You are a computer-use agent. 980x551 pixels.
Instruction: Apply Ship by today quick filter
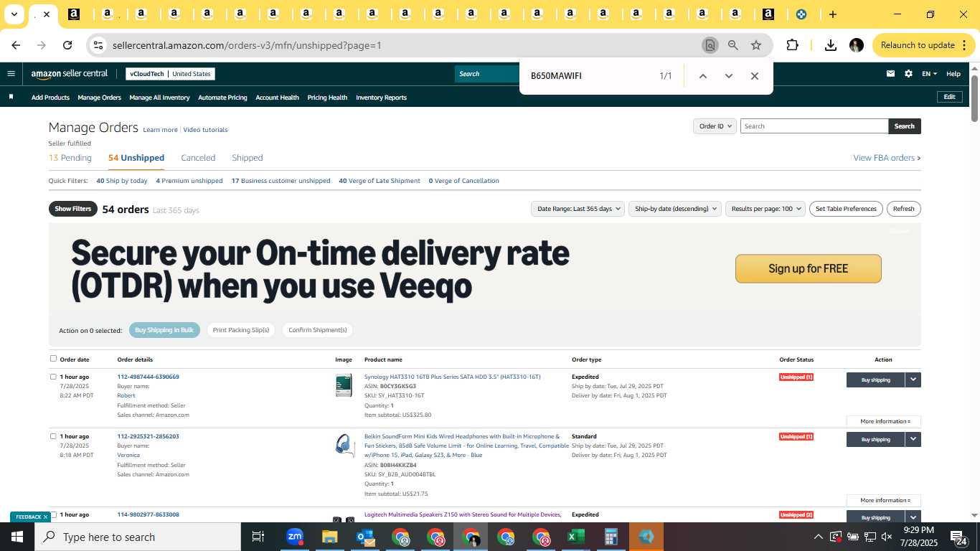tap(122, 181)
